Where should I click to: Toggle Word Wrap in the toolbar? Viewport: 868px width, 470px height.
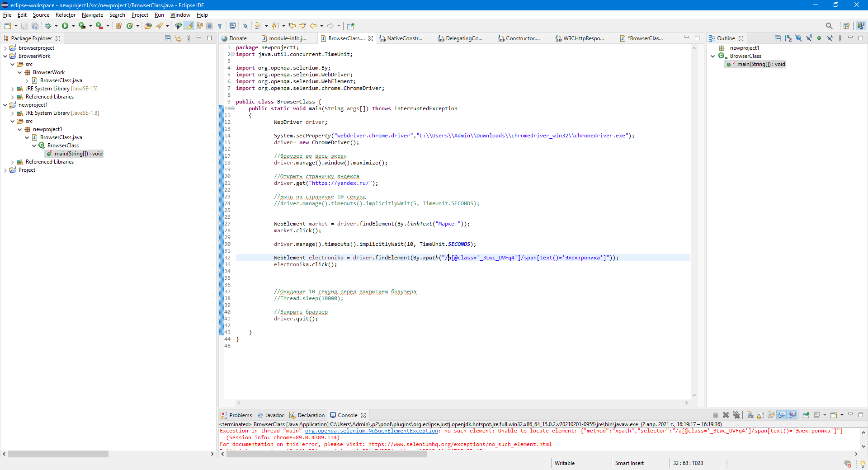tap(199, 26)
